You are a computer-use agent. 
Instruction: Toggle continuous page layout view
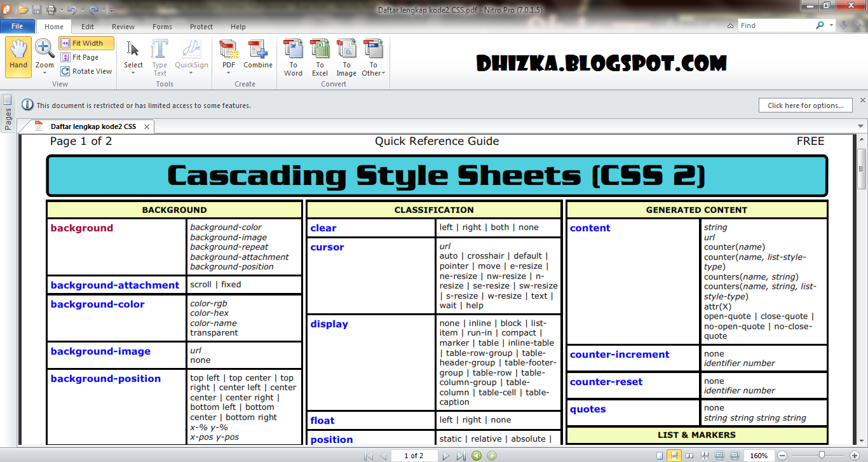[x=674, y=456]
